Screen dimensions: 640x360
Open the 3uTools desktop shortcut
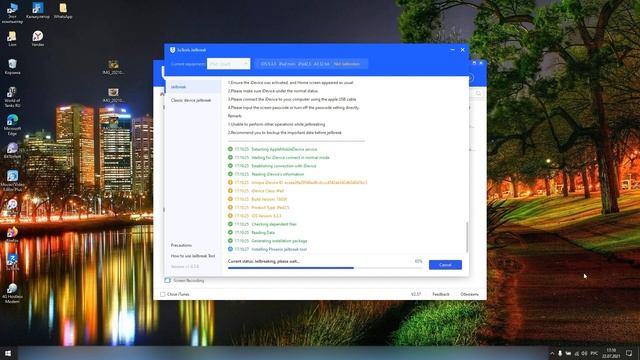pos(12,262)
